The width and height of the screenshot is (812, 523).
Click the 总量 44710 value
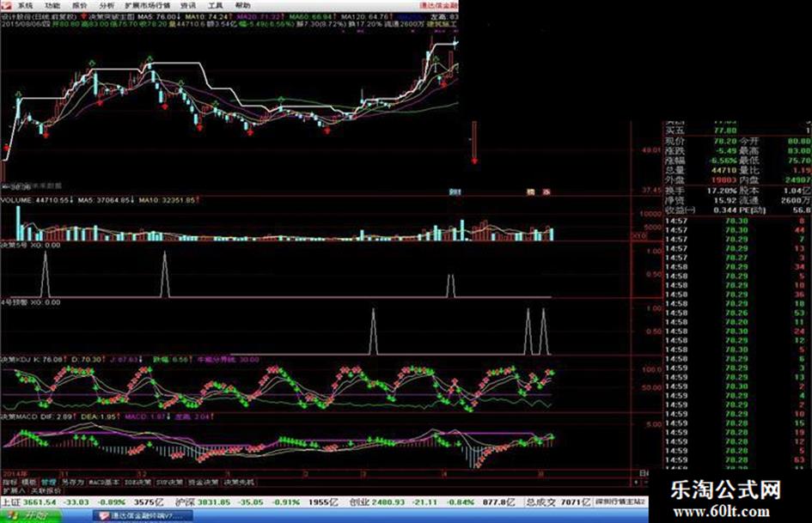pos(723,170)
